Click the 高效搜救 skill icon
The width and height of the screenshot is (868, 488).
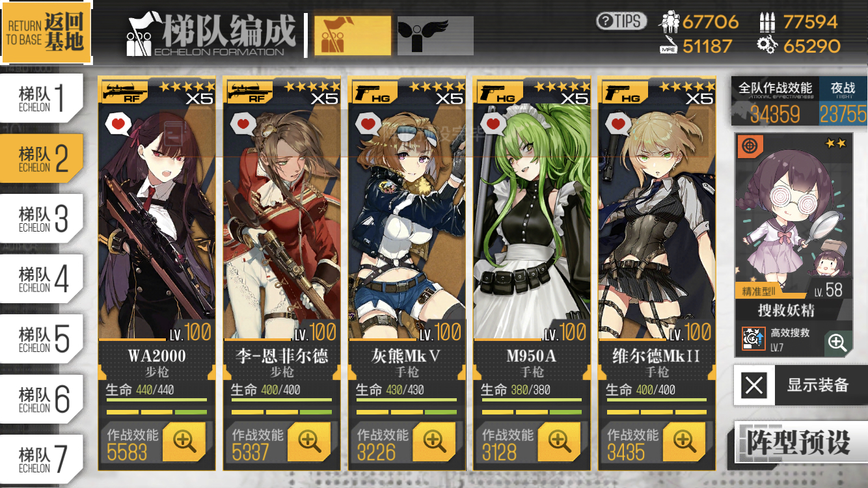[x=753, y=338]
